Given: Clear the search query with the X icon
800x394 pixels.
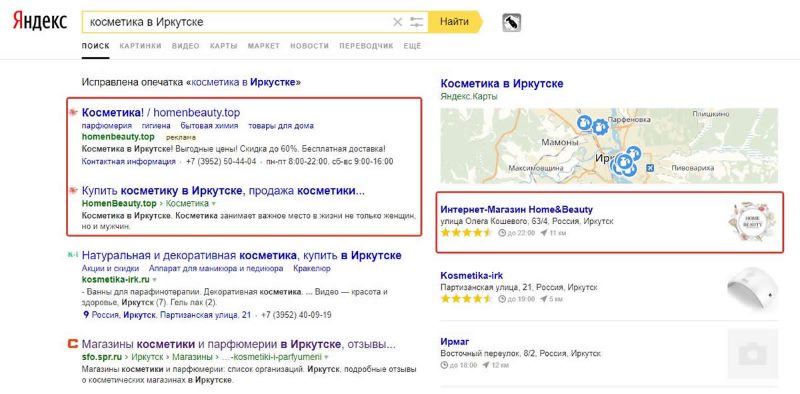Looking at the screenshot, I should (x=397, y=22).
